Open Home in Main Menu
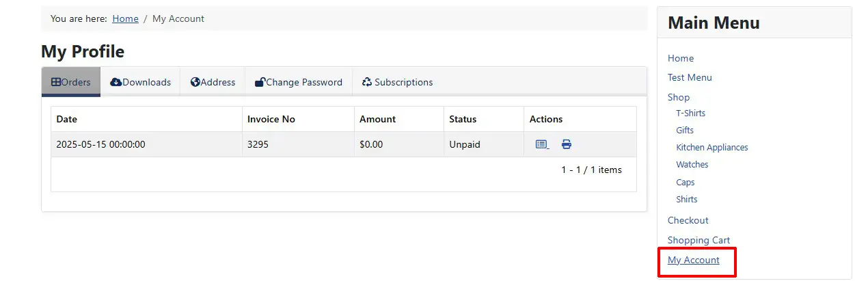The height and width of the screenshot is (281, 868). coord(681,58)
